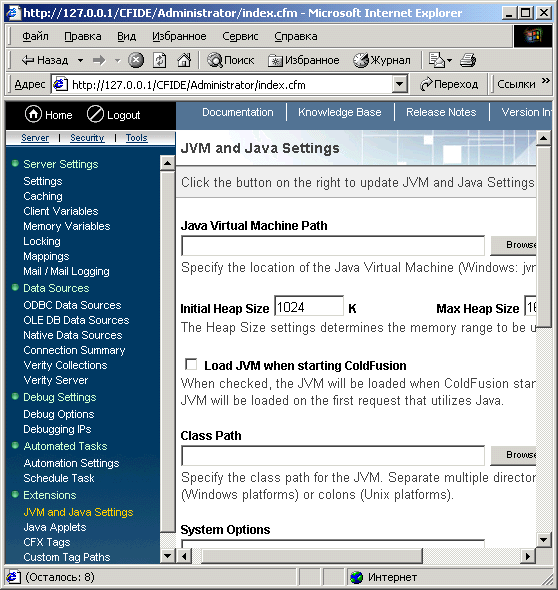
Task: Open the Mail toolbar icon
Action: coord(440,60)
